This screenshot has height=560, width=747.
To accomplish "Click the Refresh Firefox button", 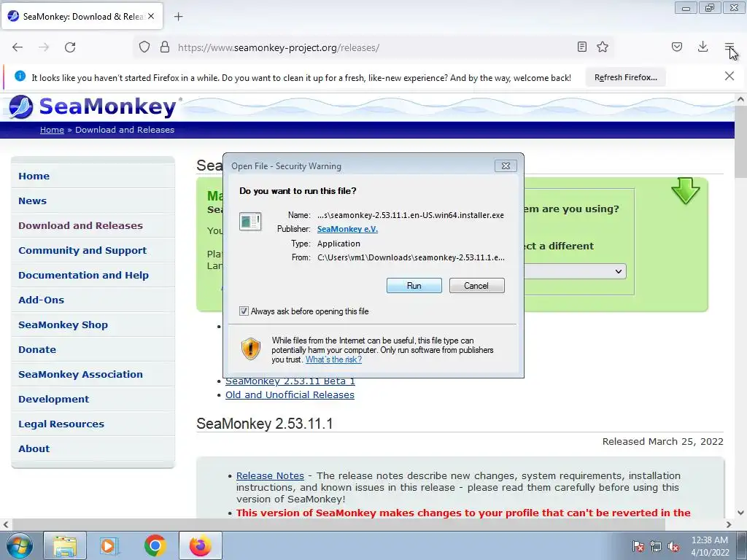I will click(x=625, y=77).
